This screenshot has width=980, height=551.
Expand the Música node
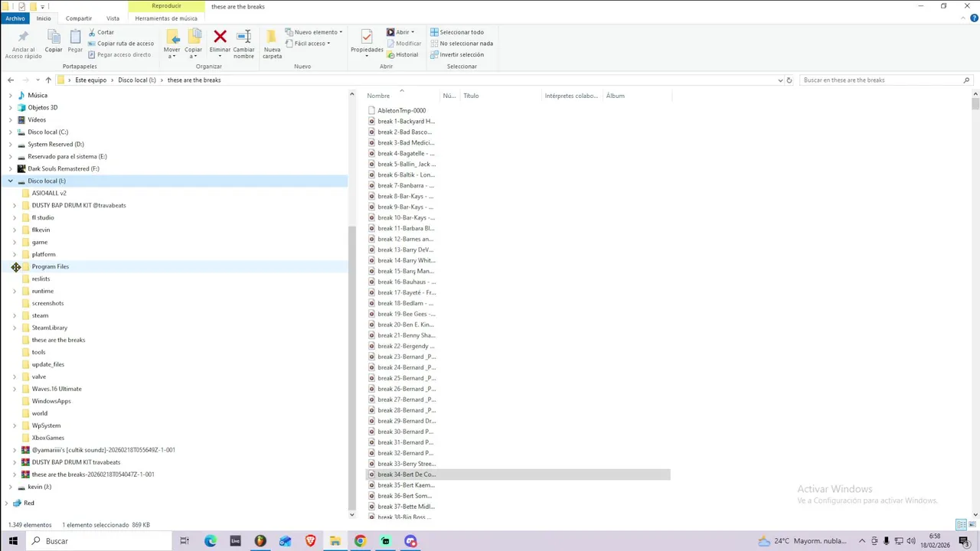[11, 95]
